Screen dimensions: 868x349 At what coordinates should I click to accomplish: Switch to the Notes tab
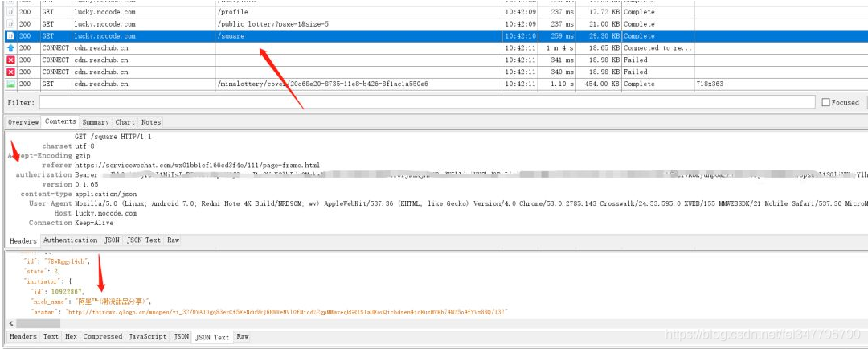[x=150, y=122]
